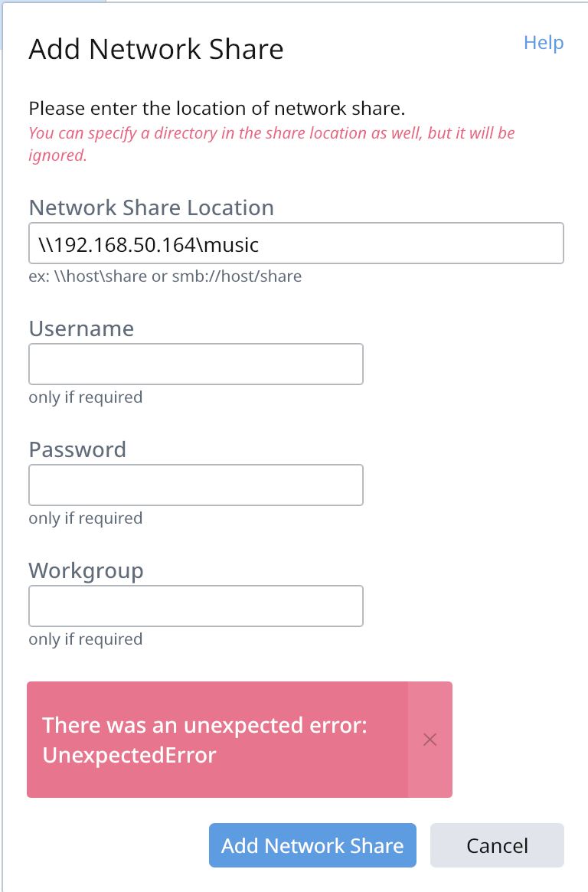Click the 'only if required' hint under Password

85,518
